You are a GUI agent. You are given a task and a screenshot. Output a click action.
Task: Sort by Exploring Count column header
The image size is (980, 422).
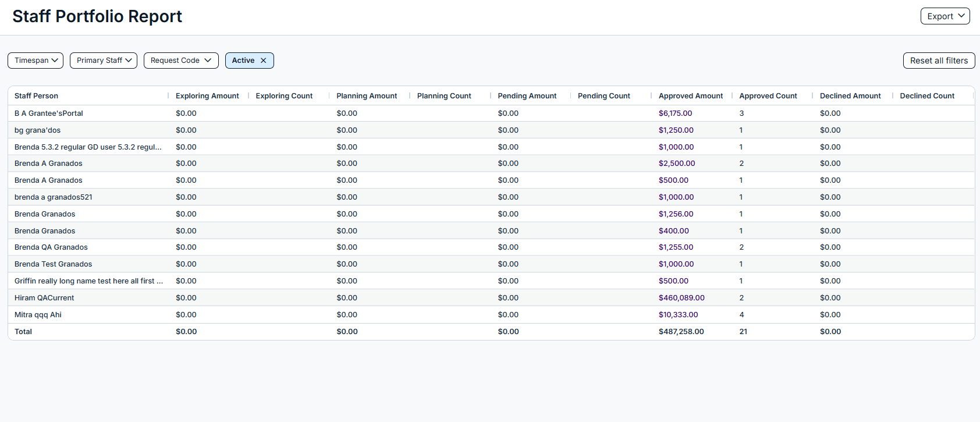(x=284, y=96)
